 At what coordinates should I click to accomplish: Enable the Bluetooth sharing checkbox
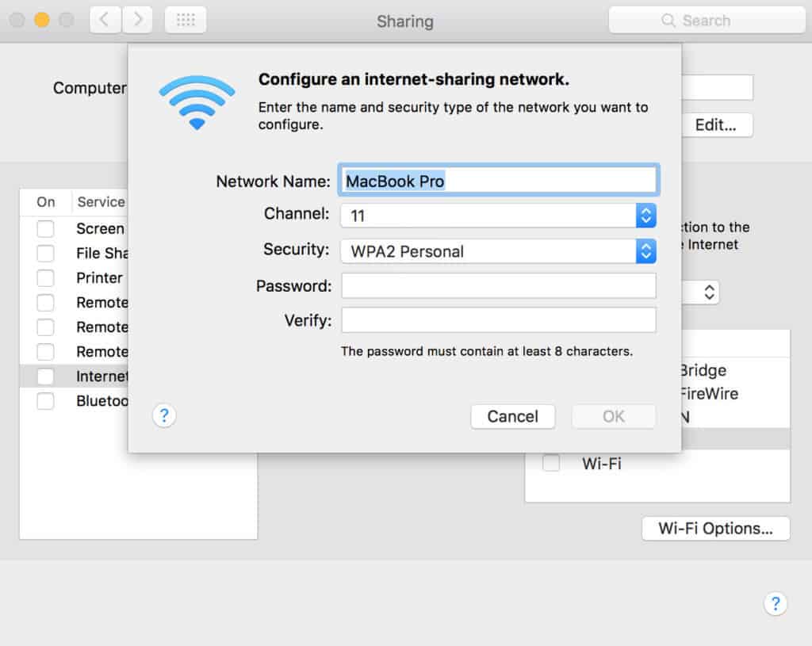click(45, 401)
